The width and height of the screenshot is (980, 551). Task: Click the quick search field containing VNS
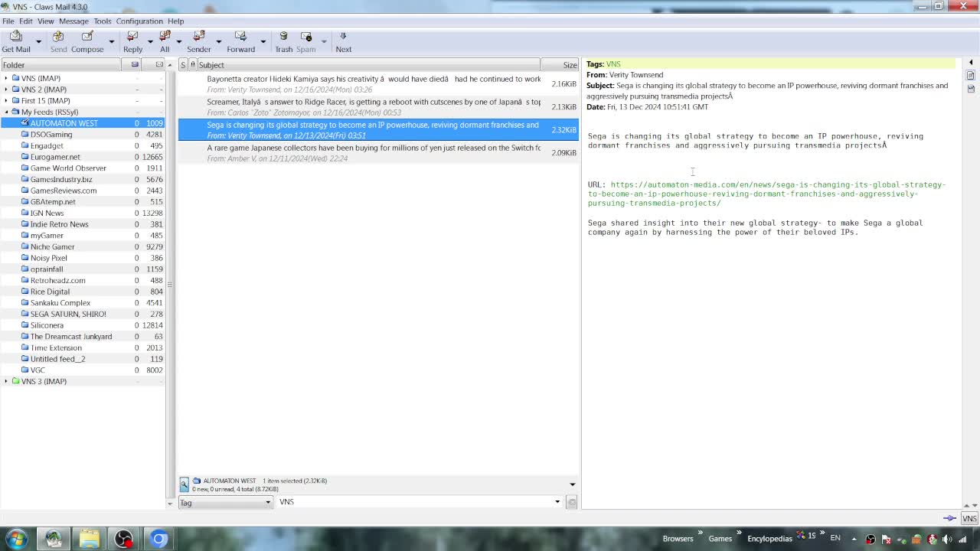413,502
